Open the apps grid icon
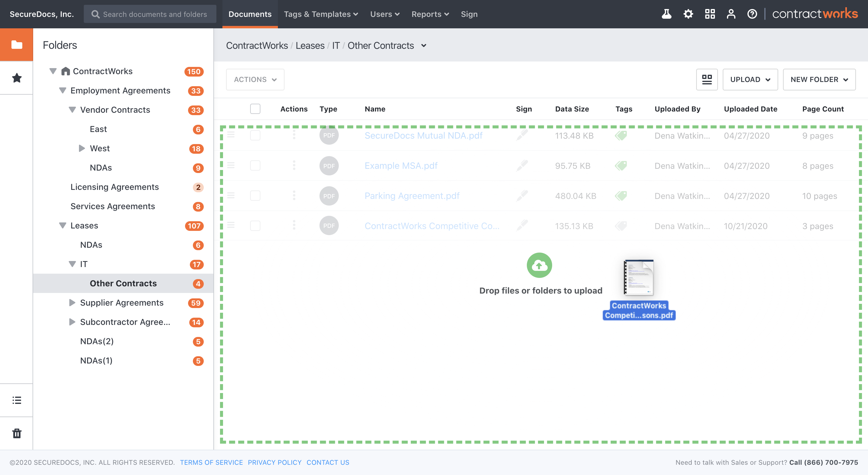Image resolution: width=868 pixels, height=475 pixels. pos(710,14)
